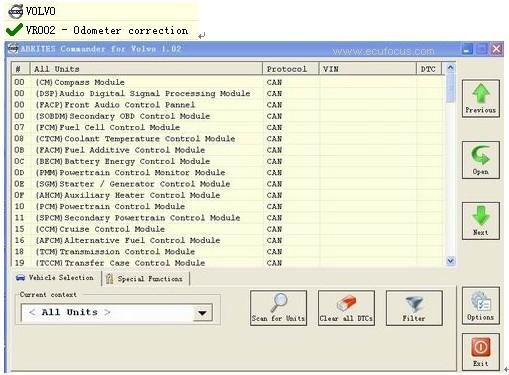Screen dimensions: 509x375
Task: Close the Commander for Volvo window
Action: click(496, 49)
